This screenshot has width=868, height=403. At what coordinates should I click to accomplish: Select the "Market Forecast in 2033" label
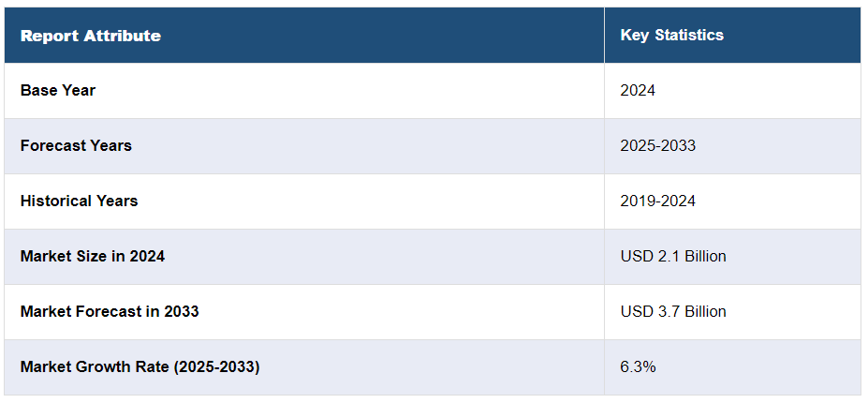click(109, 311)
